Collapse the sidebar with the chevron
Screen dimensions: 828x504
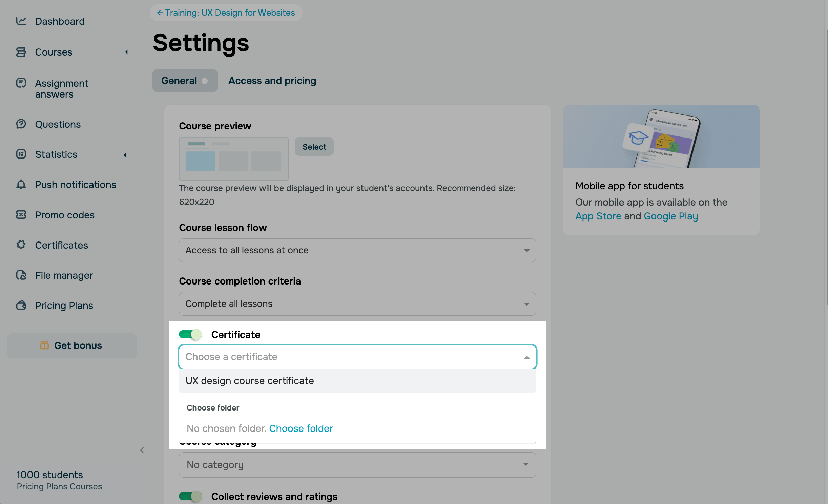pyautogui.click(x=142, y=450)
